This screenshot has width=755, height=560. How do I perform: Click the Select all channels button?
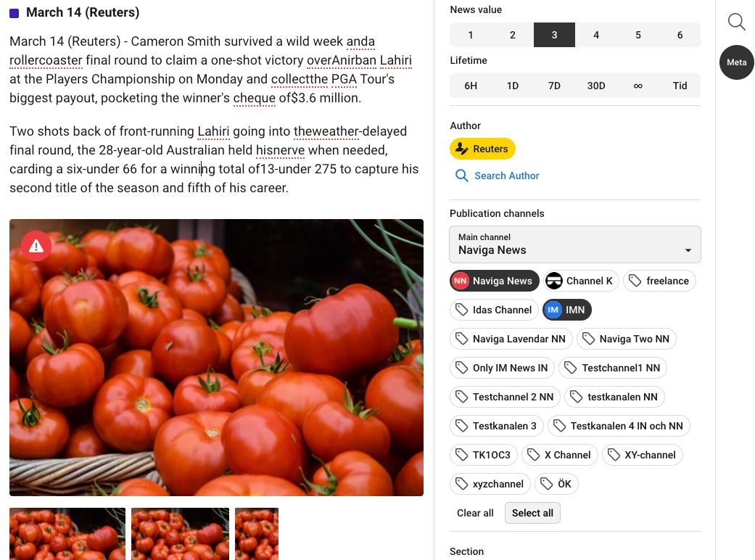tap(532, 513)
